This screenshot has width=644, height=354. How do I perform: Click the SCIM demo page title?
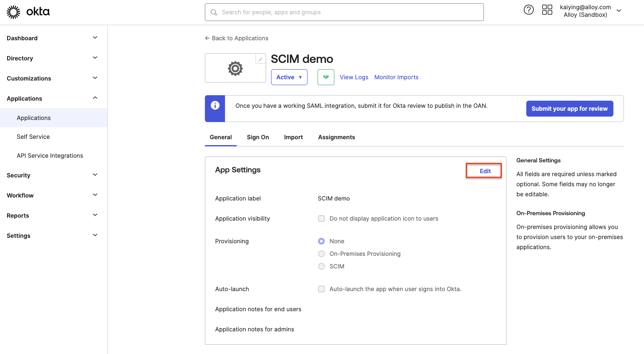click(302, 59)
